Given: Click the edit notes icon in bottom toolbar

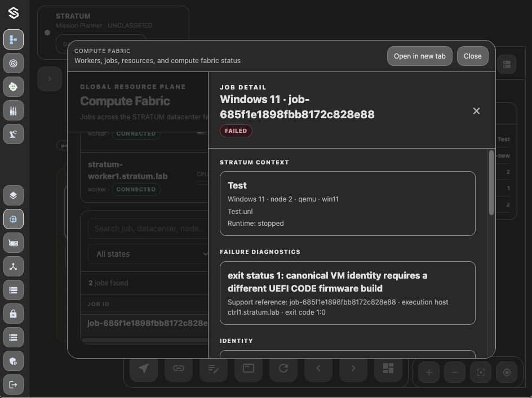Looking at the screenshot, I should [x=214, y=368].
